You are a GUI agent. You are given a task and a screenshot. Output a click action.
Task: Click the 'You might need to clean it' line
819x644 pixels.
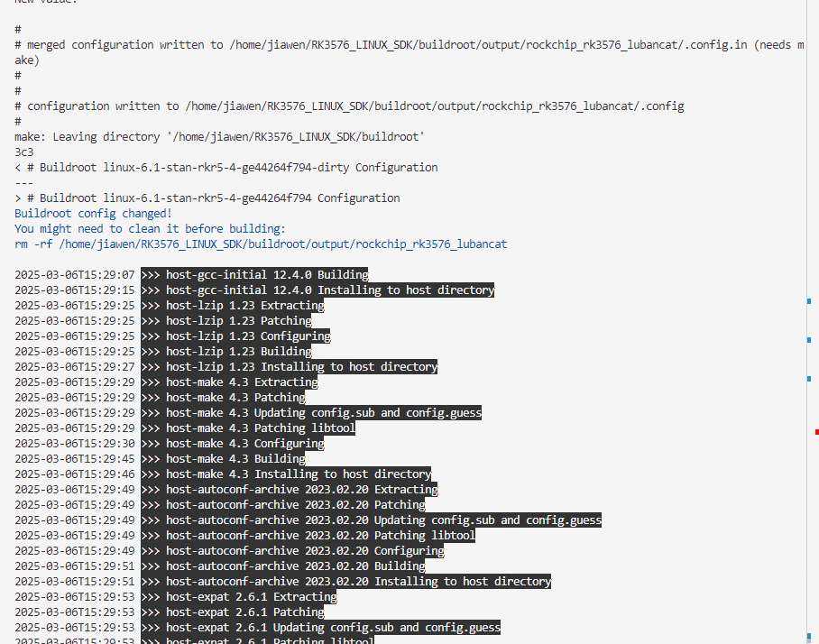135,228
